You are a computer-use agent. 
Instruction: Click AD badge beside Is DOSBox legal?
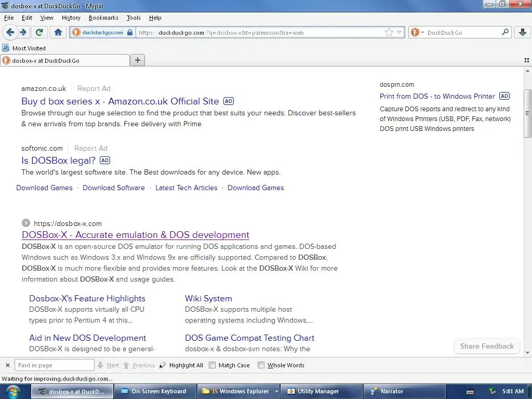(x=105, y=161)
